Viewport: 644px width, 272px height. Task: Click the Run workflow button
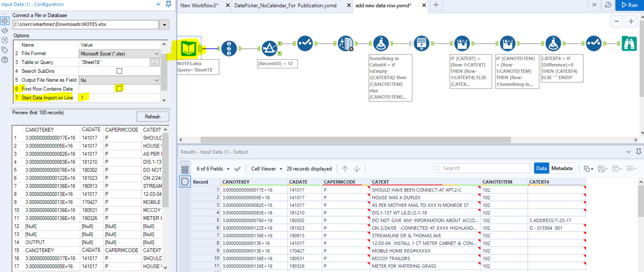pos(629,5)
